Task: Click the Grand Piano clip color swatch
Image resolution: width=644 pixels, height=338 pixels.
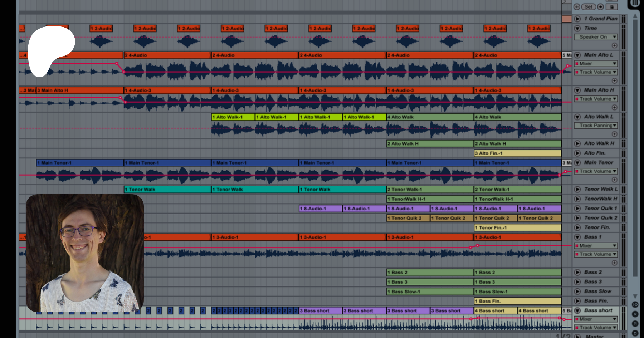Action: pos(566,19)
